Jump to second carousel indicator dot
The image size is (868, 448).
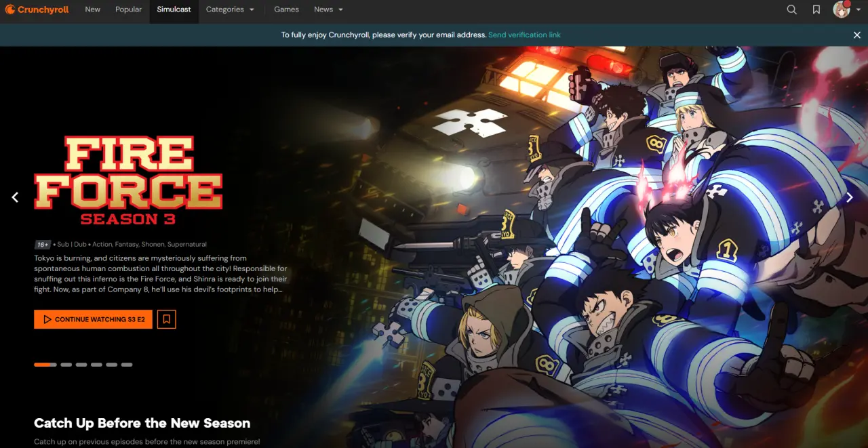pyautogui.click(x=66, y=365)
